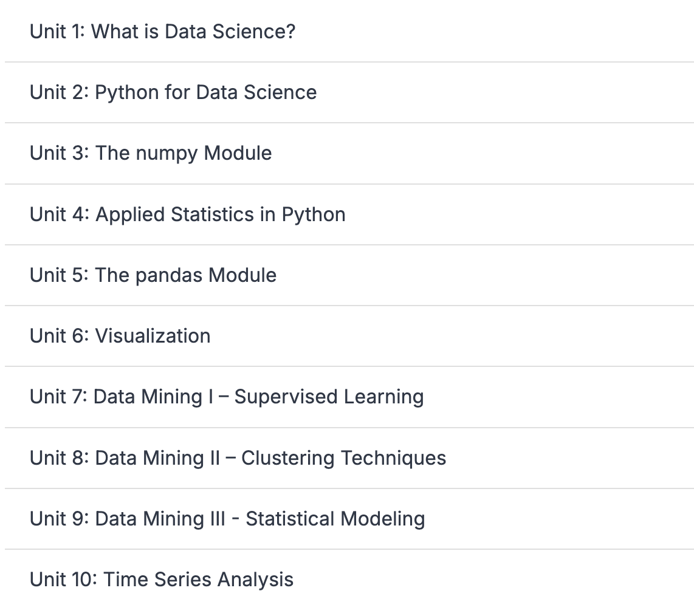Image resolution: width=694 pixels, height=616 pixels.
Task: Expand Unit 8 on Clustering Techniques
Action: tap(238, 458)
